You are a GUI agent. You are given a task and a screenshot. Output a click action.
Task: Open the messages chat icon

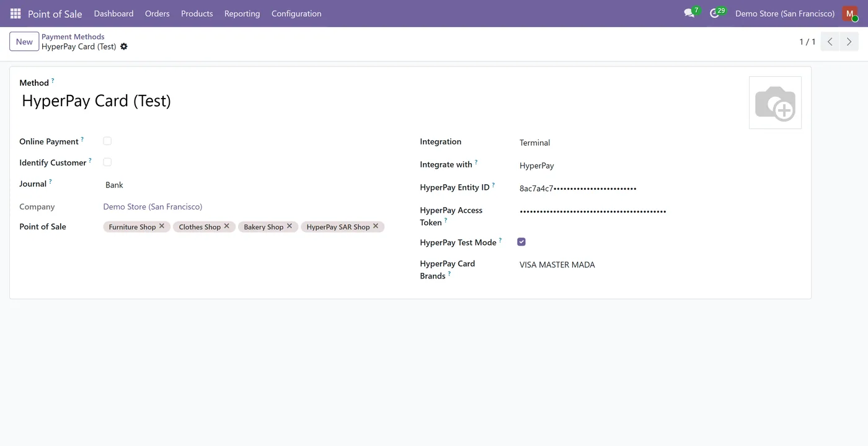click(x=689, y=13)
